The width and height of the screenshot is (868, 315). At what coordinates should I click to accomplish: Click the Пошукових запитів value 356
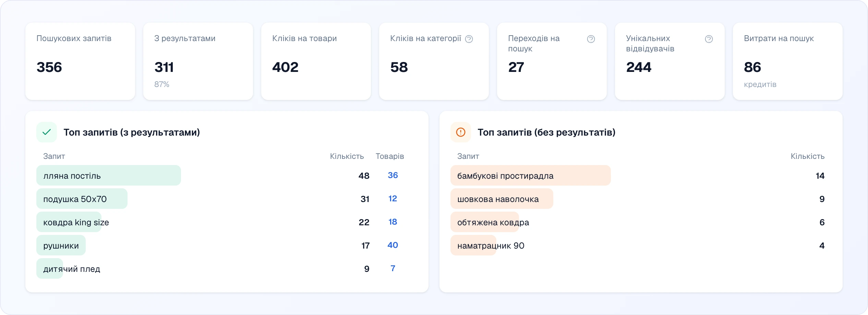(x=49, y=67)
